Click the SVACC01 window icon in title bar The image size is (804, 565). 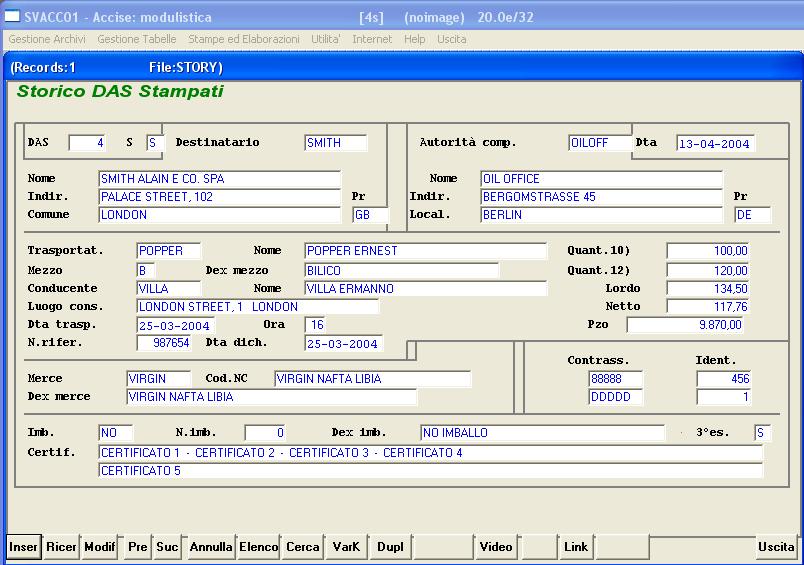(12, 16)
